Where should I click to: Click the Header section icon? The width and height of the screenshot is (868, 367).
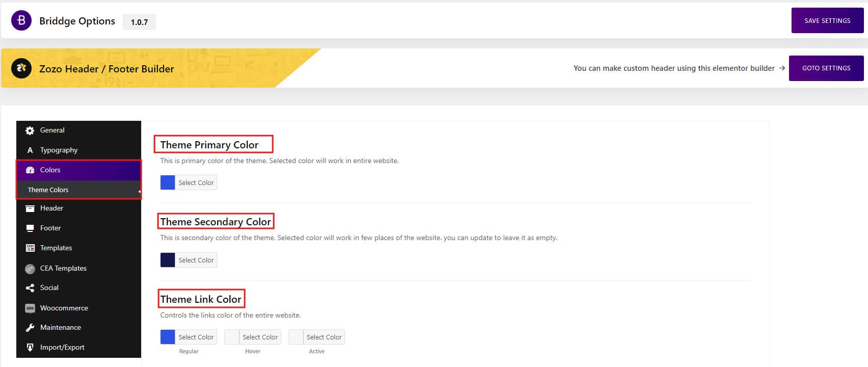pos(30,208)
